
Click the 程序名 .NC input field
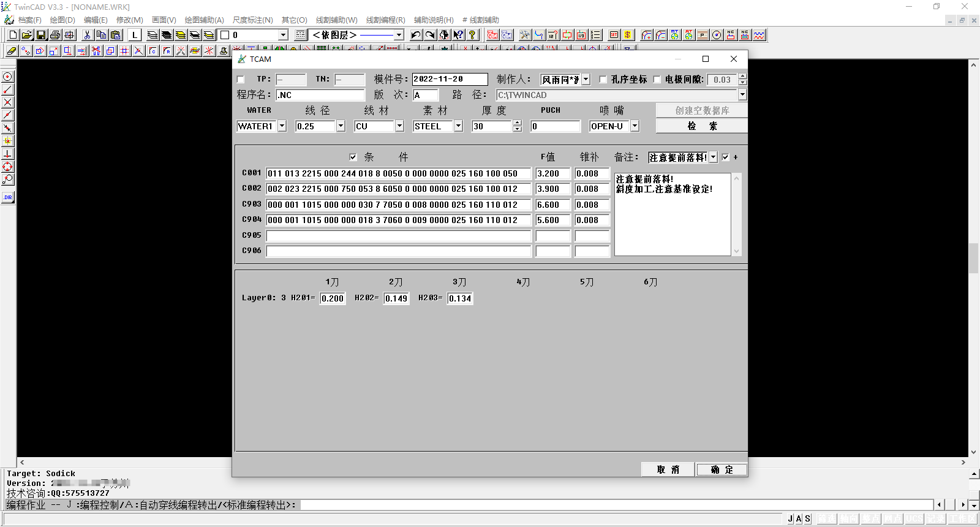coord(320,95)
